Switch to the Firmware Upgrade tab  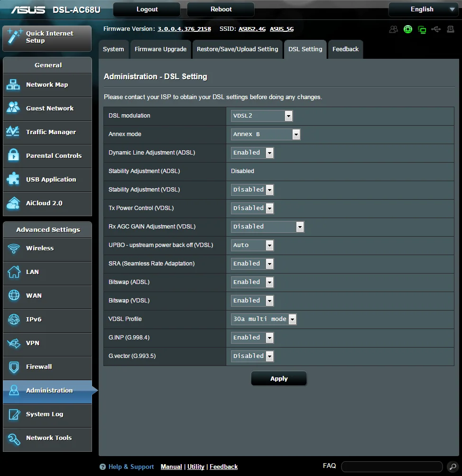(x=161, y=49)
